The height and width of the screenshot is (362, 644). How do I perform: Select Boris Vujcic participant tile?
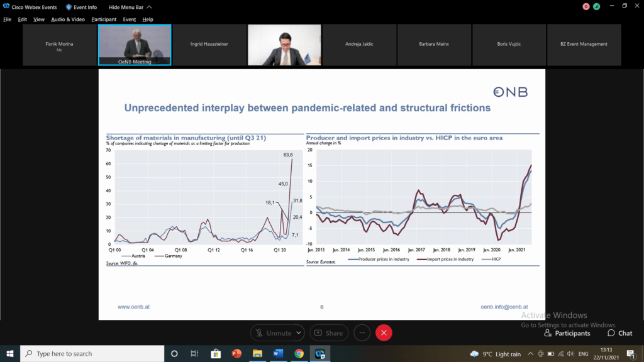(509, 45)
